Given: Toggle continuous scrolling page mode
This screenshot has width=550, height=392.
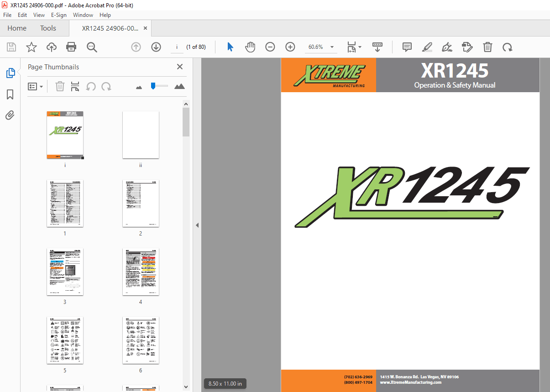Looking at the screenshot, I should 377,47.
